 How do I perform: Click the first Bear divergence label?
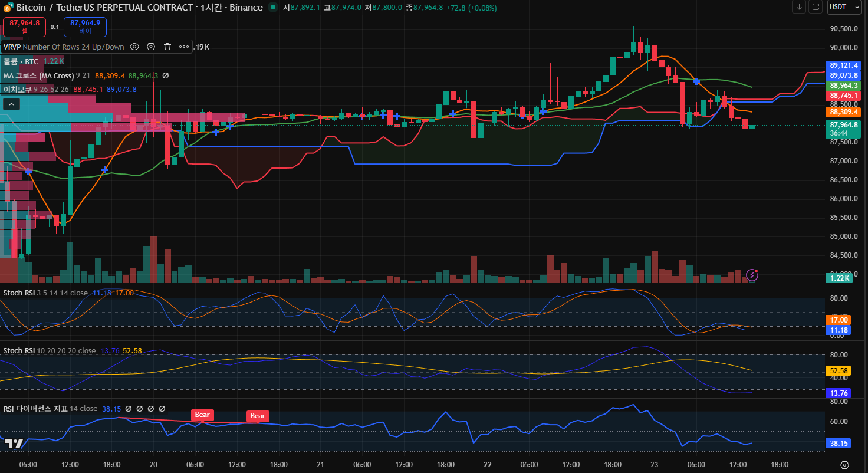202,415
